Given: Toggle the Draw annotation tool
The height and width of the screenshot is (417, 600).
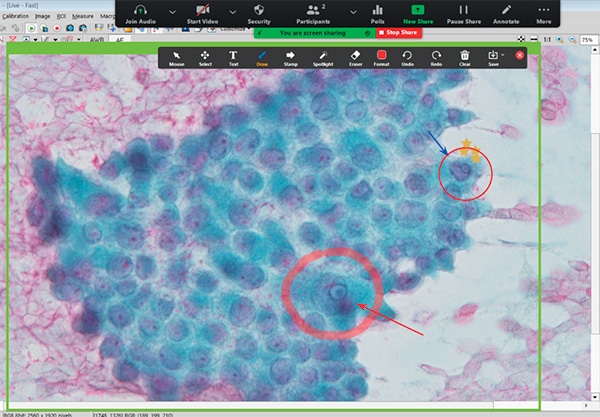Looking at the screenshot, I should [262, 57].
